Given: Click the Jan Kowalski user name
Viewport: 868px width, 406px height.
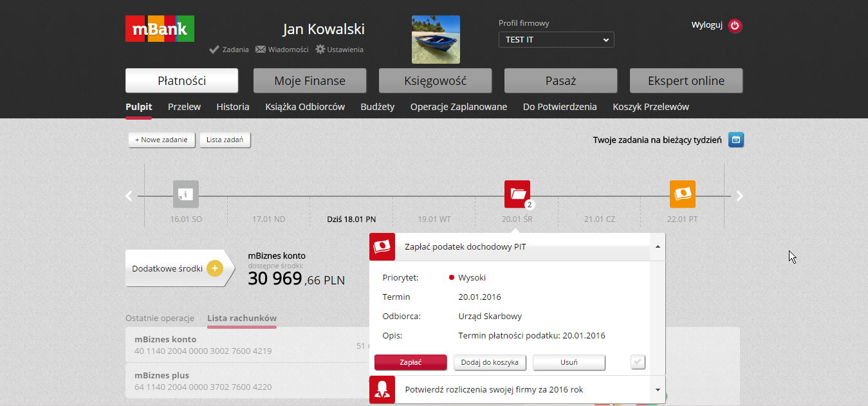Looking at the screenshot, I should point(324,29).
